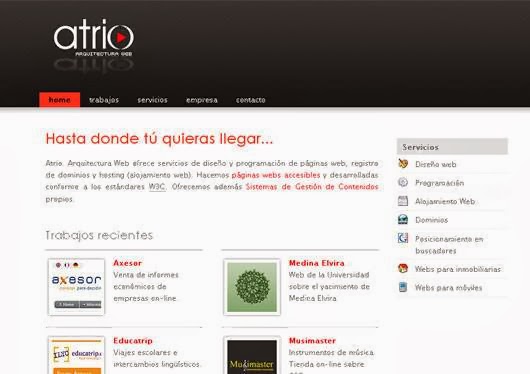Click the Alojamiento Web icon
The height and width of the screenshot is (374, 530).
pyautogui.click(x=403, y=201)
